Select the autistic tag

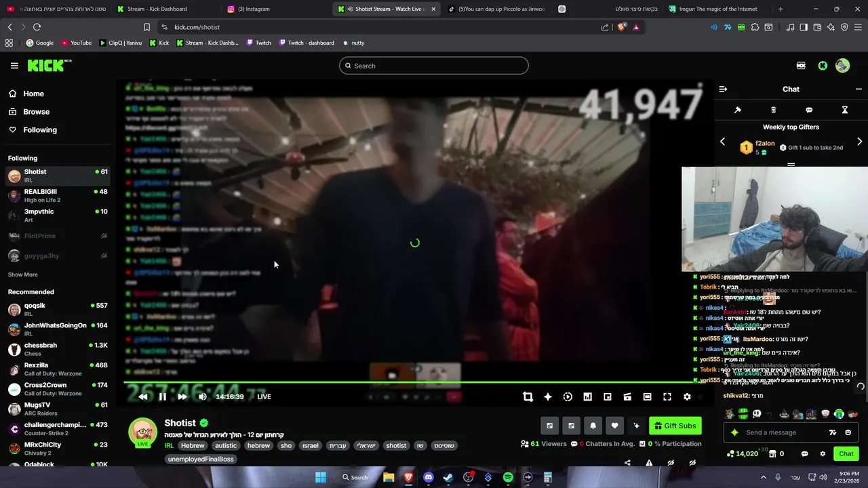coord(226,445)
